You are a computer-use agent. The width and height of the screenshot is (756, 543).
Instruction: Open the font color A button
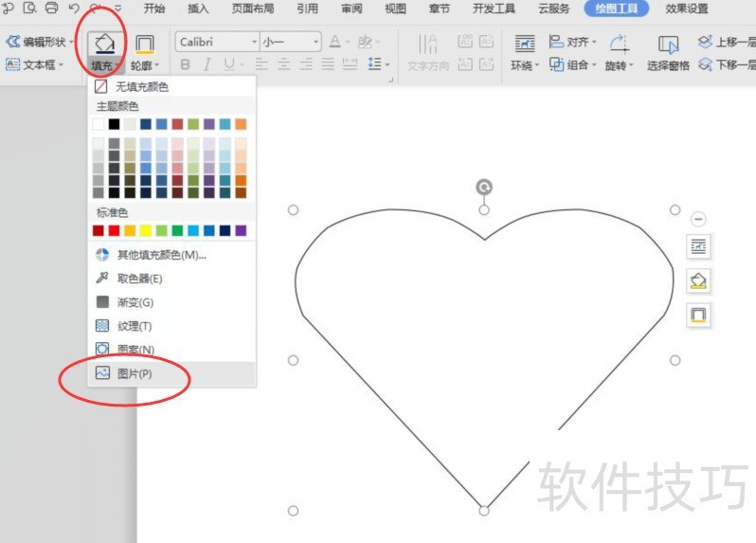335,42
